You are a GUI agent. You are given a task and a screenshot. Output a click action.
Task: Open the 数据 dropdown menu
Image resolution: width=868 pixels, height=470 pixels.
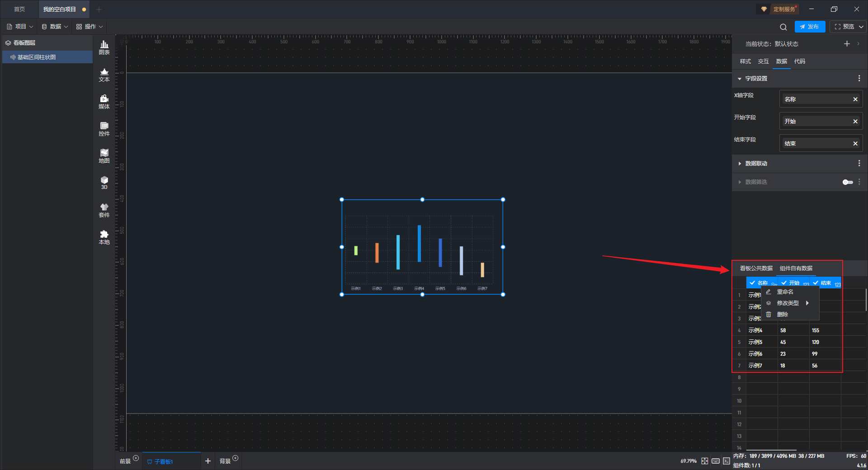pos(55,27)
